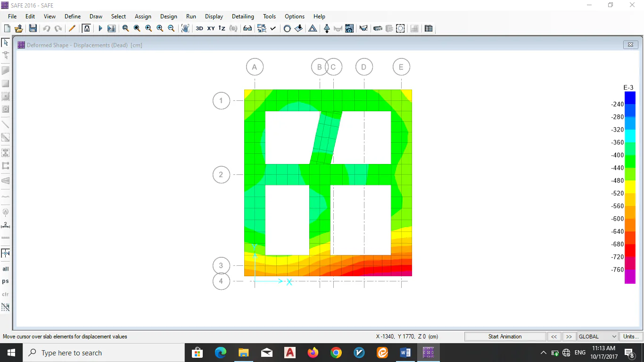
Task: Open the GLOBAL coordinate system dropdown
Action: coord(597,337)
